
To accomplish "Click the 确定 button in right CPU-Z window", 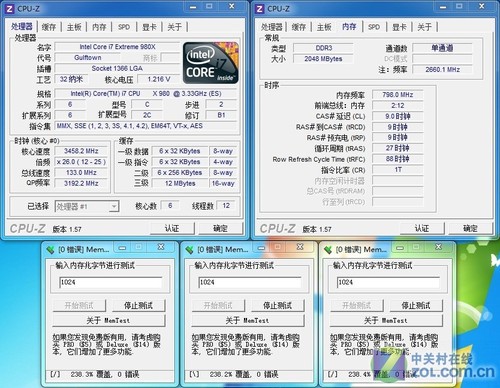I will [x=470, y=229].
